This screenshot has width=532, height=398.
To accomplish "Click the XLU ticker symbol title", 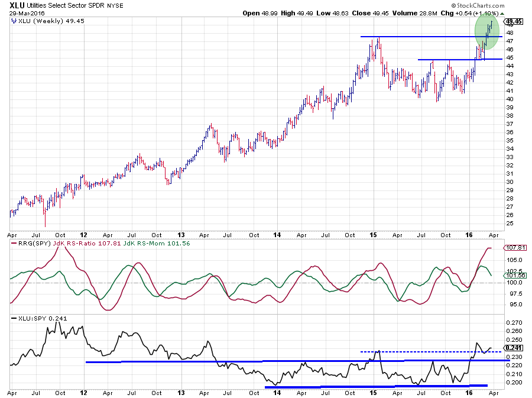I will point(17,5).
